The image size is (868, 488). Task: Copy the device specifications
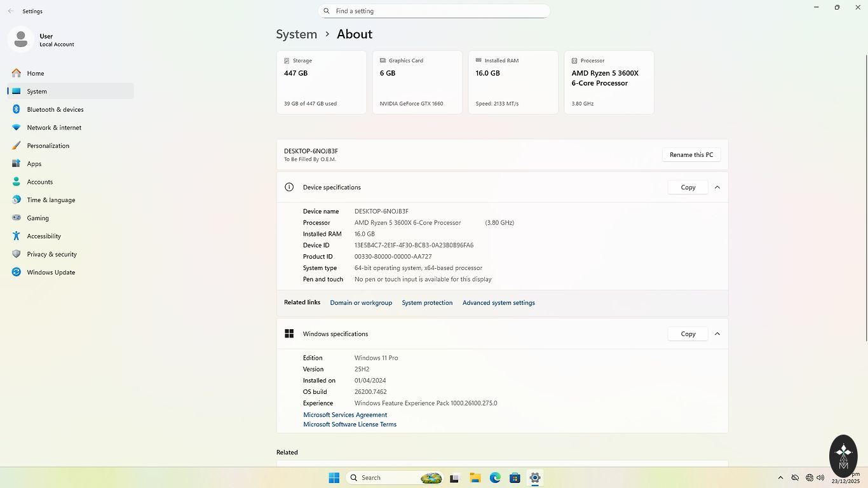tap(688, 187)
